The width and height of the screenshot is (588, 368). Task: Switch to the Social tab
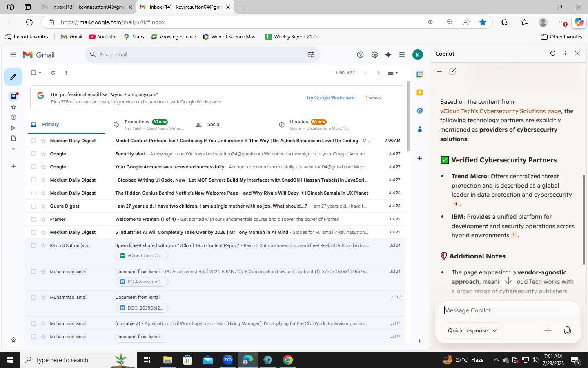(x=214, y=124)
